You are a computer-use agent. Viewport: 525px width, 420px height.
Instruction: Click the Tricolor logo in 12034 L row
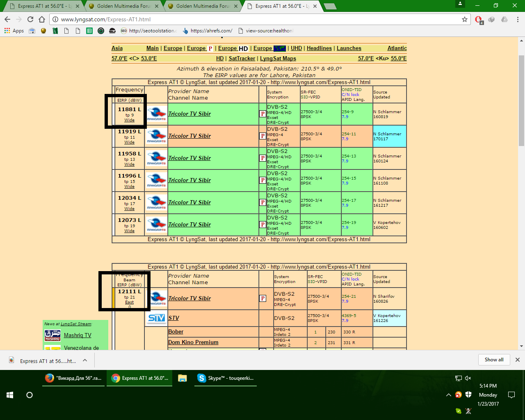pyautogui.click(x=157, y=203)
